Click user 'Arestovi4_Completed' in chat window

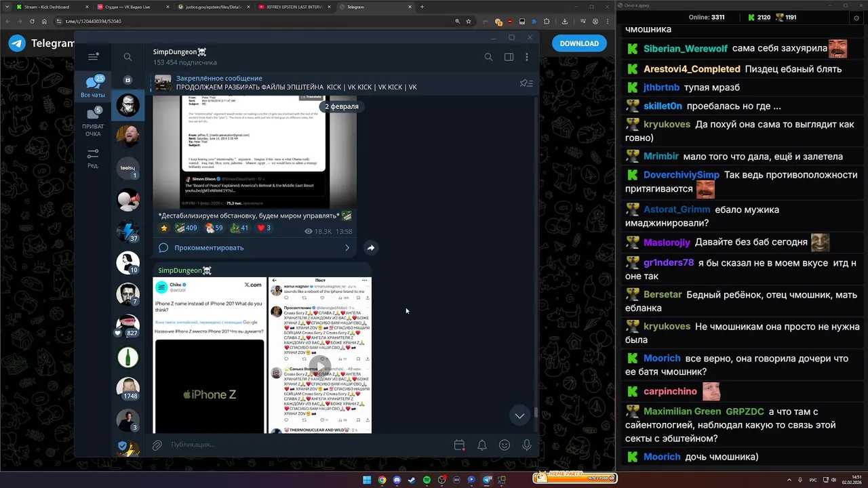pyautogui.click(x=692, y=69)
